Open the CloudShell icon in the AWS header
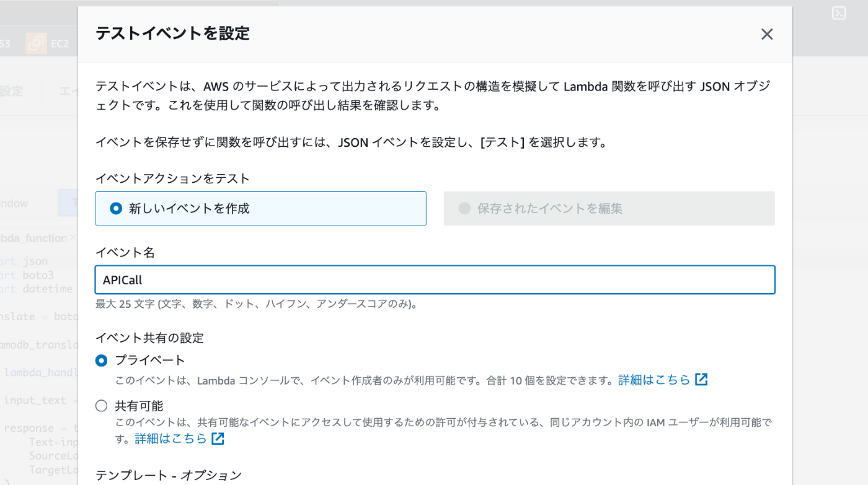868x485 pixels. pos(839,14)
